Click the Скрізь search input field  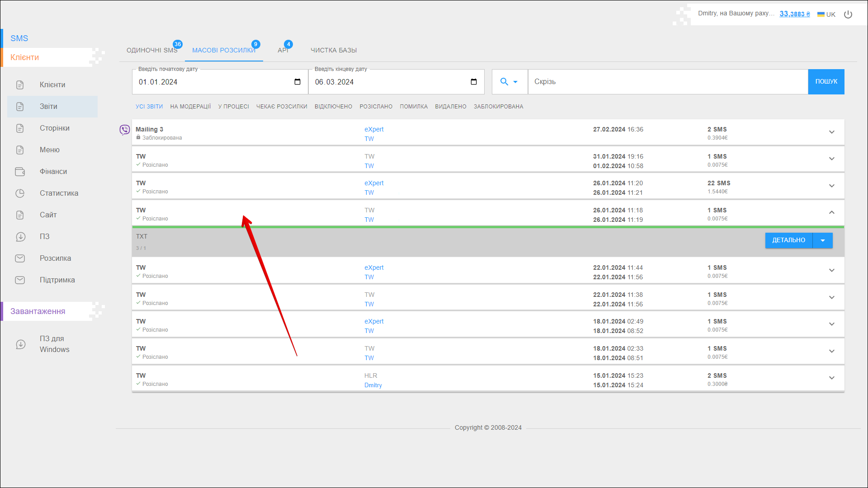tap(667, 82)
